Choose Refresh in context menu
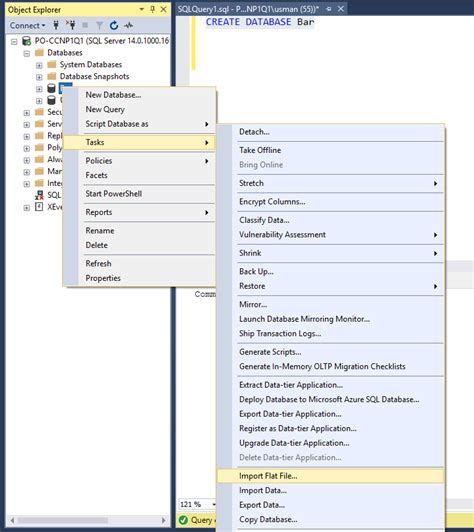This screenshot has width=474, height=532. pos(139,264)
